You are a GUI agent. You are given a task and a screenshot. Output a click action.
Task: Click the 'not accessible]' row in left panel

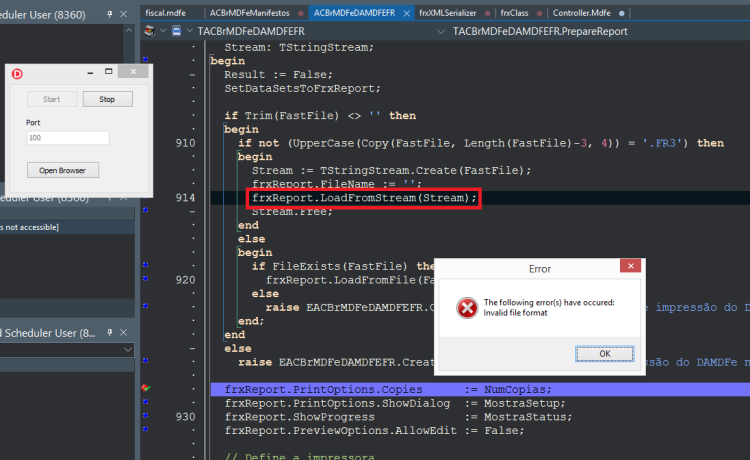67,227
